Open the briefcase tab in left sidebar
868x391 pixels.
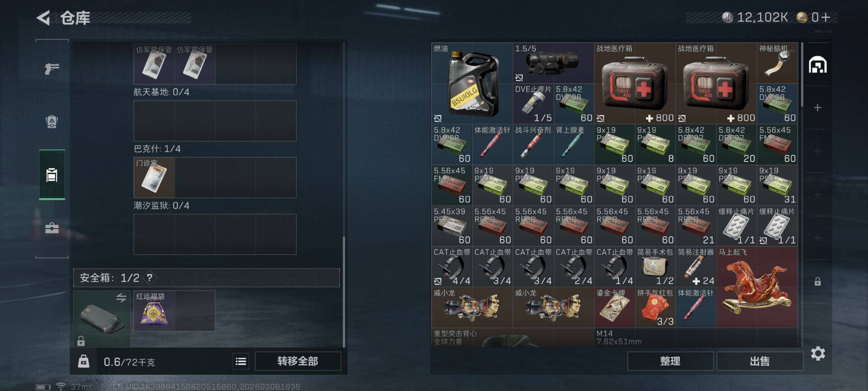click(52, 228)
